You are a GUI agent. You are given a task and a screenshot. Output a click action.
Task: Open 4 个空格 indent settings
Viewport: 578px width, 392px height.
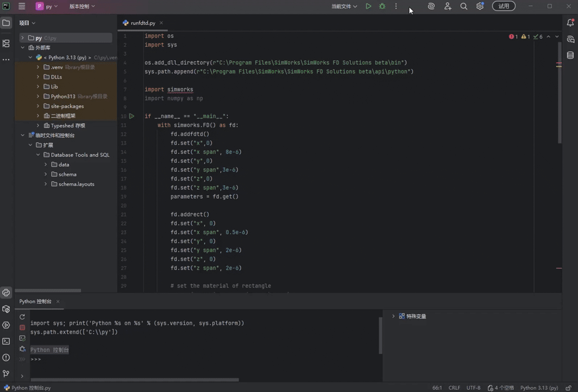click(x=501, y=388)
